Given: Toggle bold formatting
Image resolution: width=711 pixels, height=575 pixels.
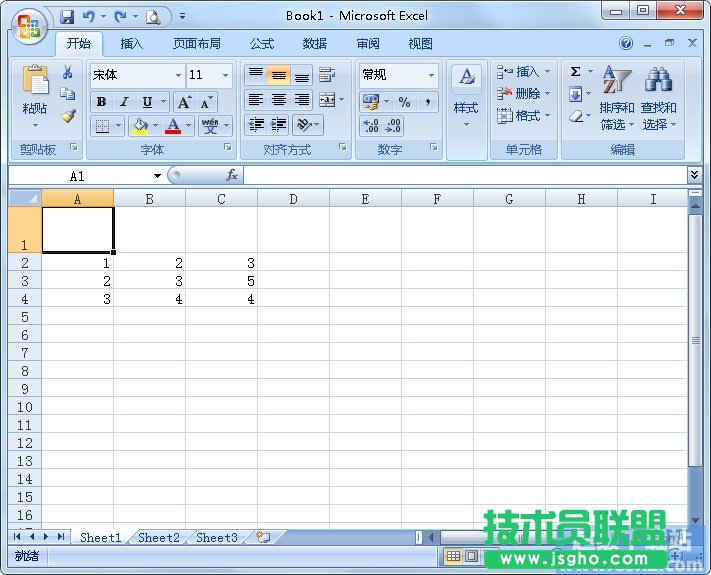Looking at the screenshot, I should tap(101, 102).
